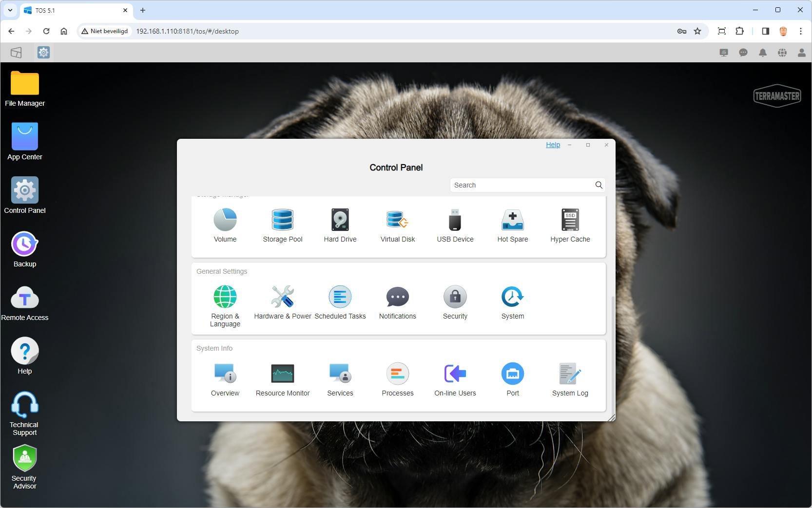The image size is (812, 508).
Task: Open the desktop Help icon
Action: (x=25, y=356)
